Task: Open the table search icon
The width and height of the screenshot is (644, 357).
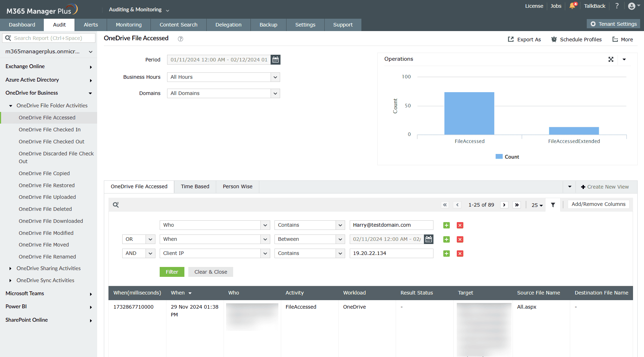Action: click(116, 205)
